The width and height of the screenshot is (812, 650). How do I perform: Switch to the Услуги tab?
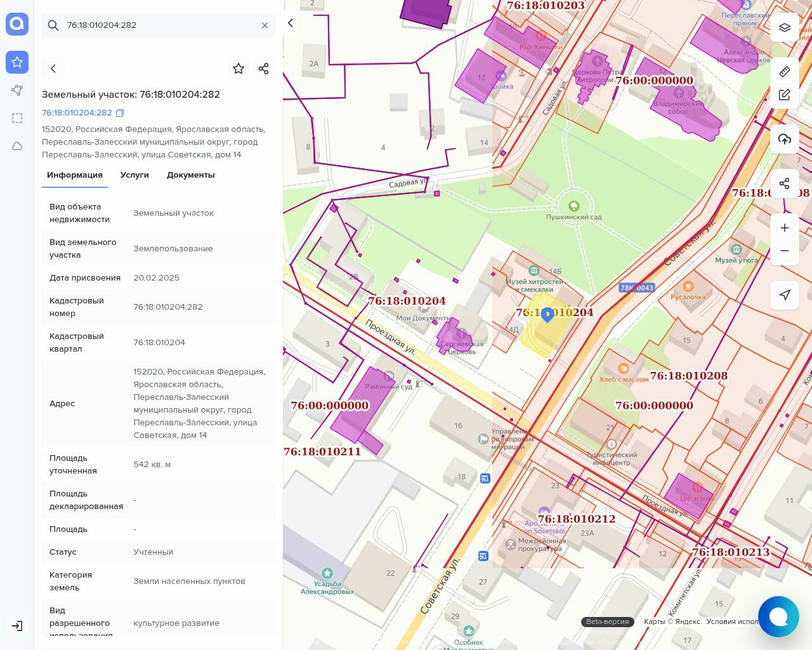[x=134, y=175]
